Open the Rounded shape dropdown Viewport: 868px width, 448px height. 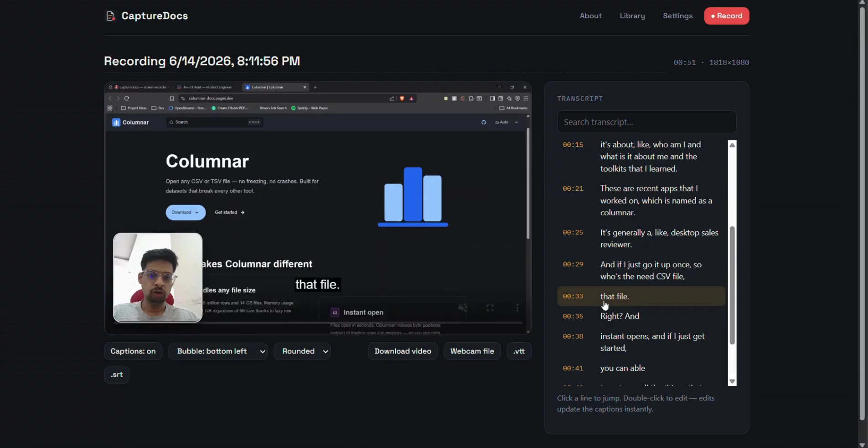tap(302, 351)
